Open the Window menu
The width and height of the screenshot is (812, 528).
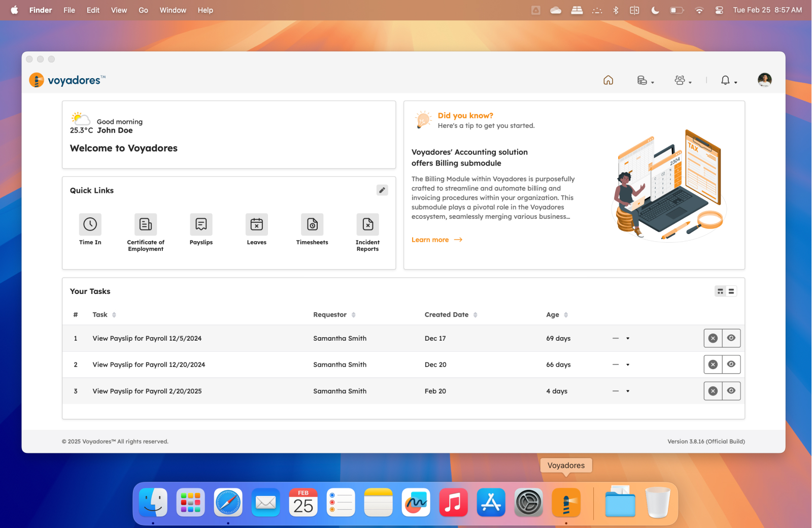(x=173, y=10)
